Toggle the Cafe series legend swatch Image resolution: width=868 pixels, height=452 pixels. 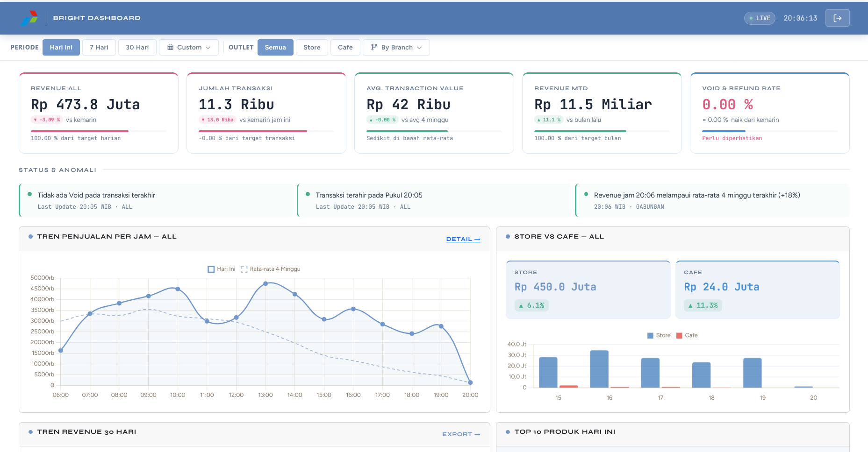coord(679,335)
